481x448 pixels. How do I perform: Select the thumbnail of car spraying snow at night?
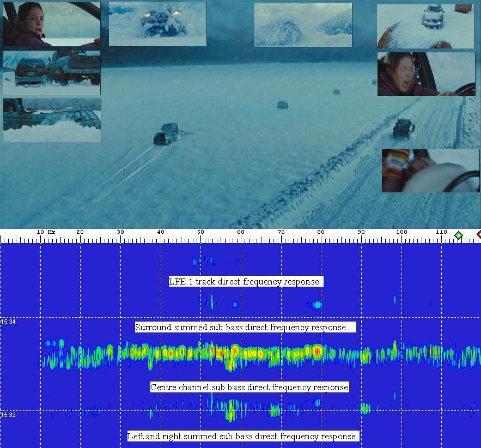point(157,23)
